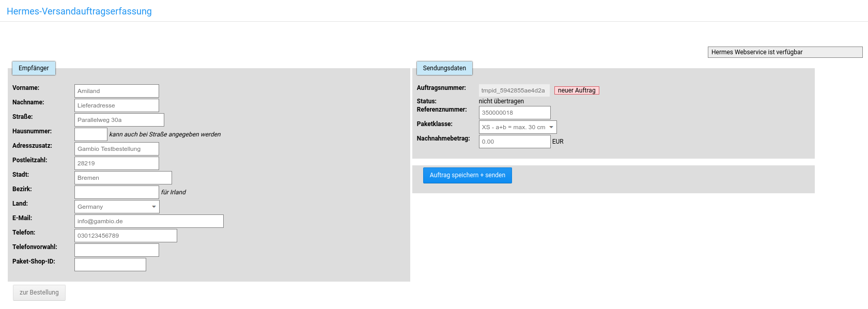Image resolution: width=868 pixels, height=309 pixels.
Task: Select the Adresszusatz field
Action: click(x=116, y=149)
